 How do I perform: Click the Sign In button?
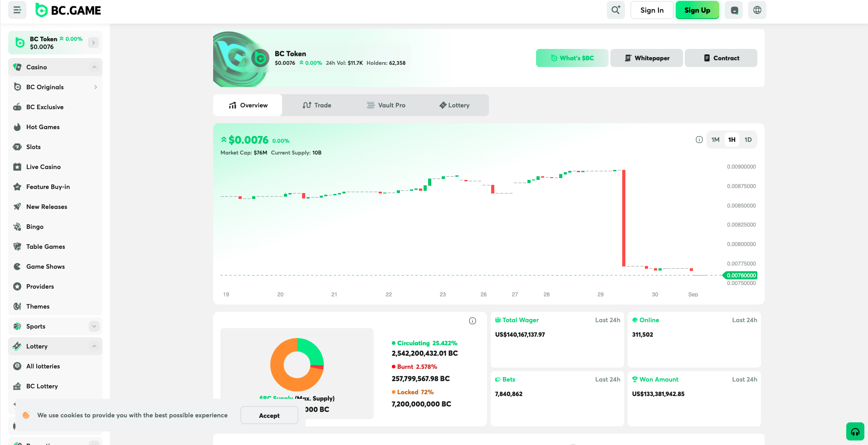click(652, 10)
